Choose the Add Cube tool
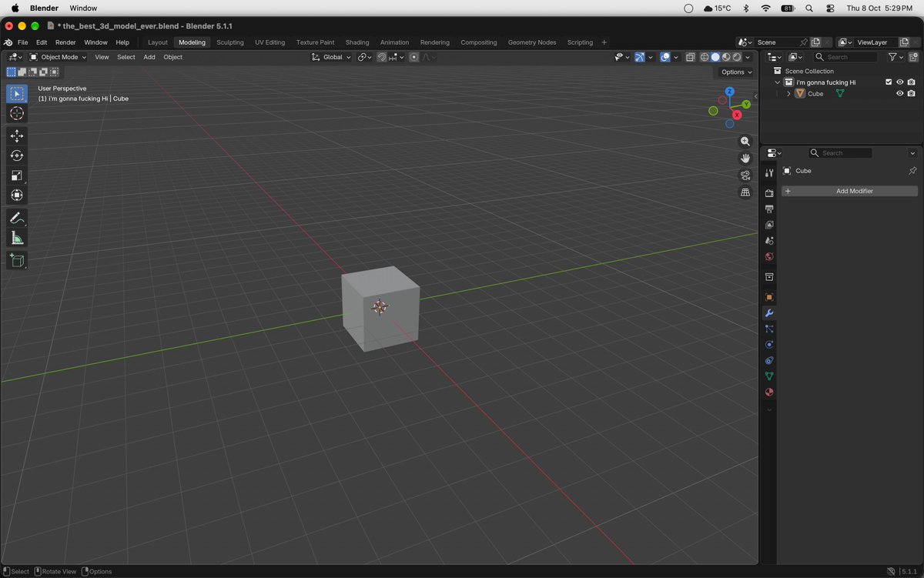 [x=17, y=261]
